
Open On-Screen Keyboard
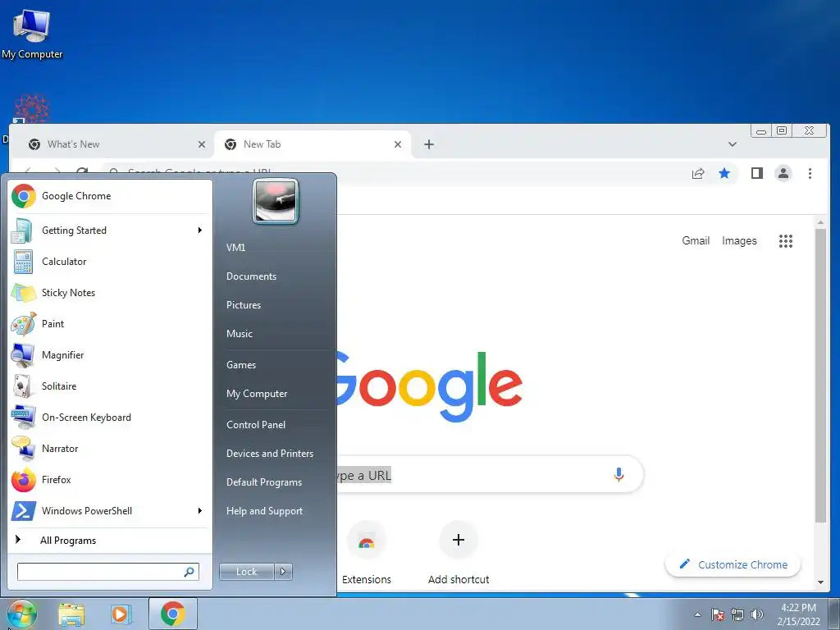point(110,418)
